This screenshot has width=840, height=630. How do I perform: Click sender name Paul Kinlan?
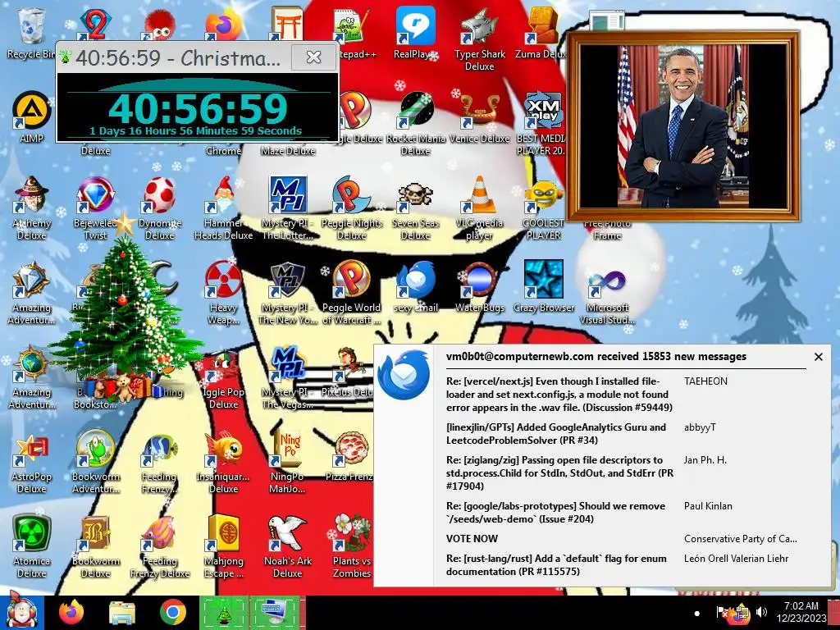coord(708,505)
